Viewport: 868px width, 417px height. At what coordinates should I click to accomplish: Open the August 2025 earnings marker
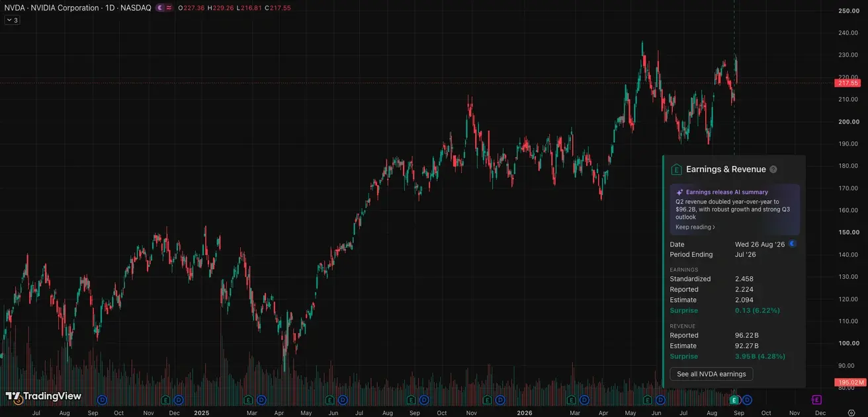pos(411,400)
